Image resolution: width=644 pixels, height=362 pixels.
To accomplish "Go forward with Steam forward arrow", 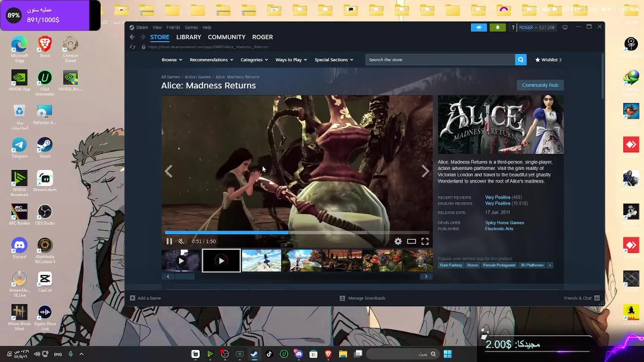I will [143, 37].
